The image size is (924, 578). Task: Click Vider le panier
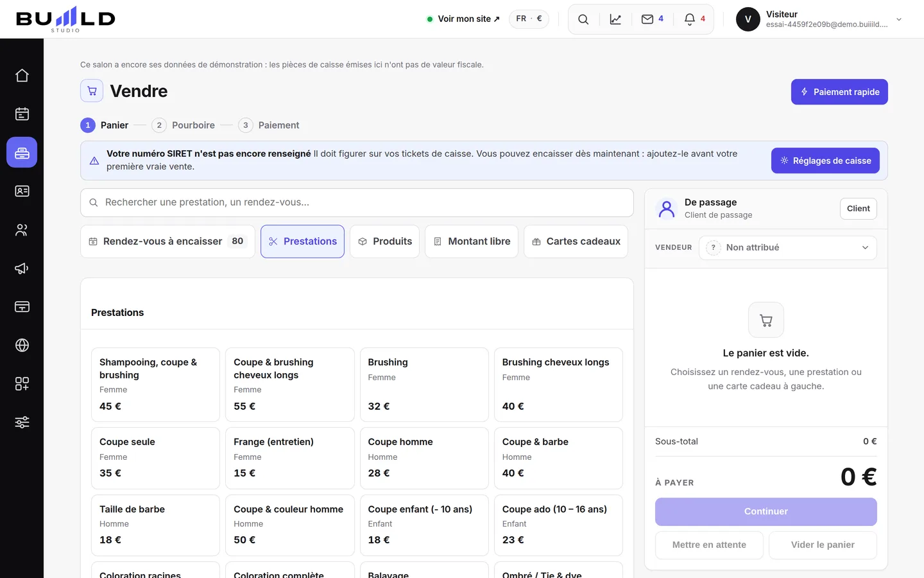point(823,545)
